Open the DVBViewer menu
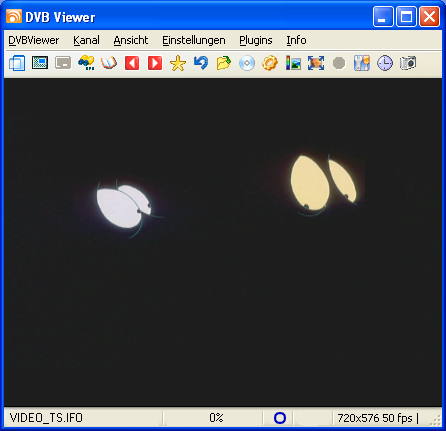This screenshot has width=446, height=431. point(34,40)
